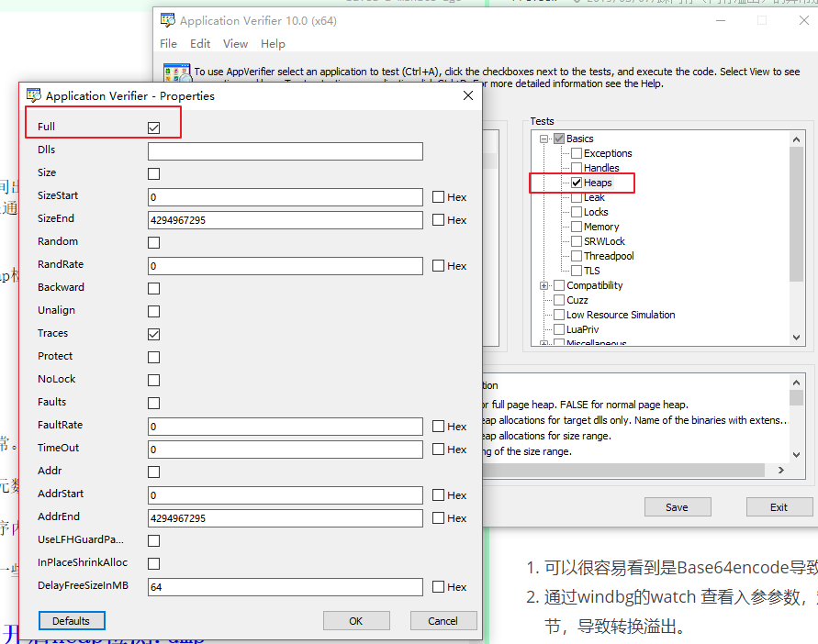The width and height of the screenshot is (818, 644).
Task: Toggle Hex for FaultRate
Action: (x=438, y=426)
